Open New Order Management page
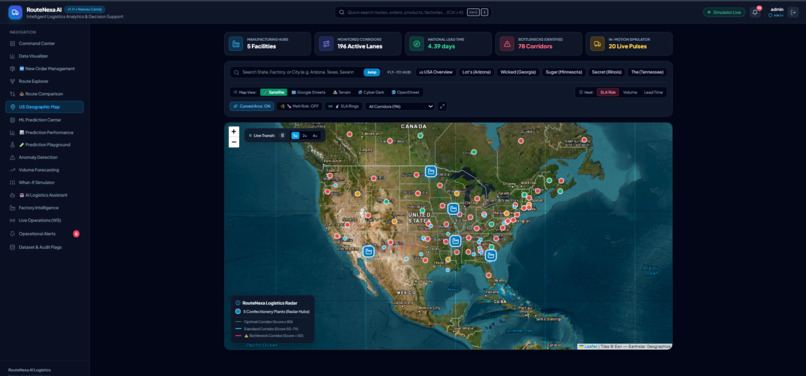Screen dimensions: 806x376 tap(44, 68)
